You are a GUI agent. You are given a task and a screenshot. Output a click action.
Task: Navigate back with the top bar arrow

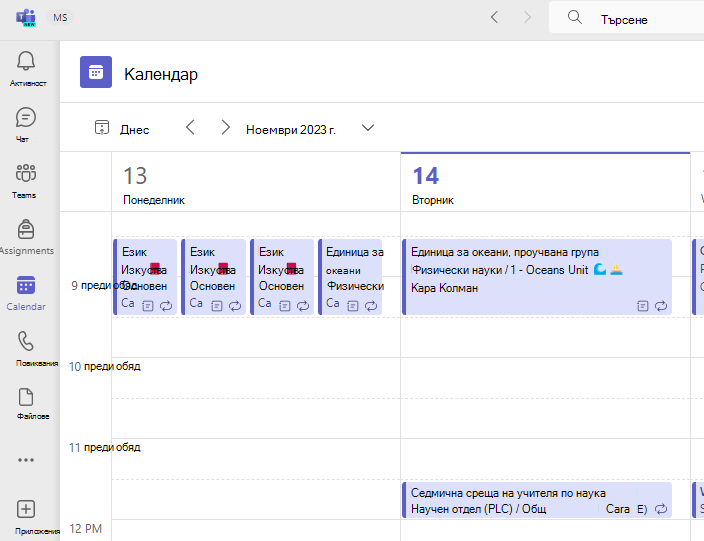coord(494,18)
